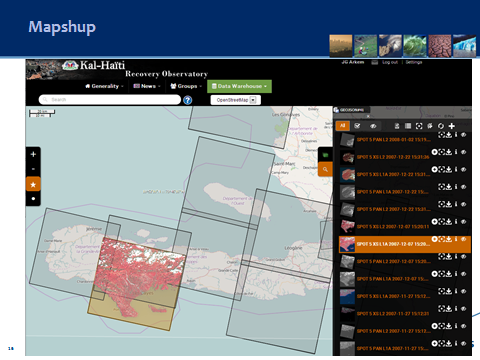Toggle visibility of SPOT 5 PAN L2 2008-01-02 layer
The height and width of the screenshot is (360, 480).
[x=463, y=135]
